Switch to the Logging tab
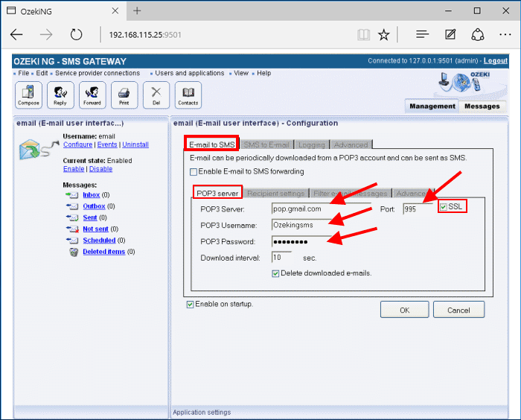 tap(312, 144)
